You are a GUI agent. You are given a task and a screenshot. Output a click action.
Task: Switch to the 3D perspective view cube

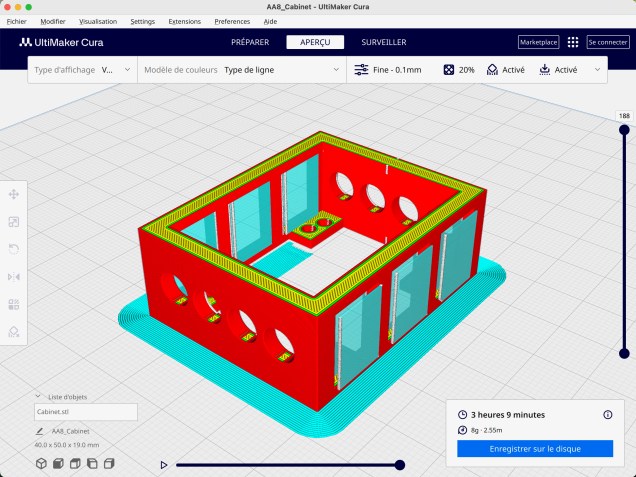click(x=41, y=463)
